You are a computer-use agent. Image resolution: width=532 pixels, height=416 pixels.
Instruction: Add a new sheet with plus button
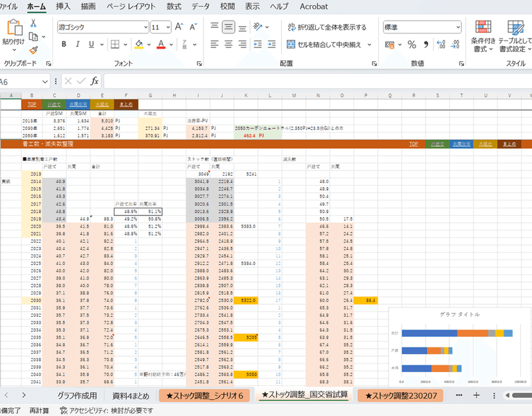click(476, 395)
